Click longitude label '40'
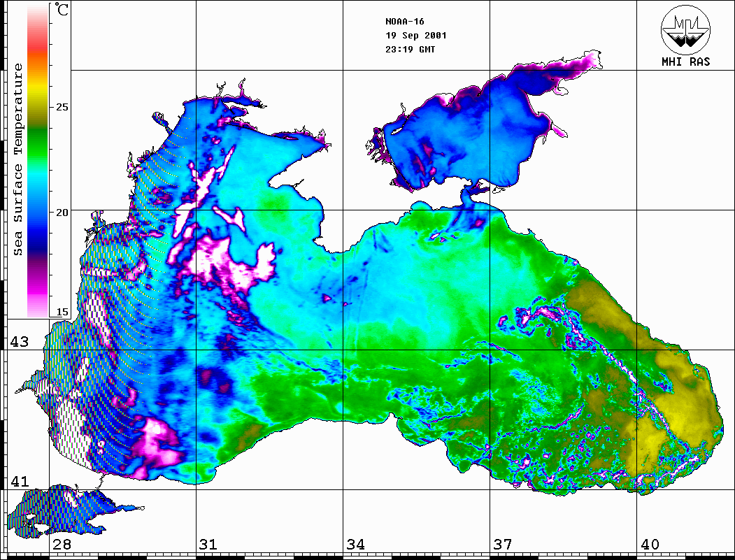 pos(650,545)
